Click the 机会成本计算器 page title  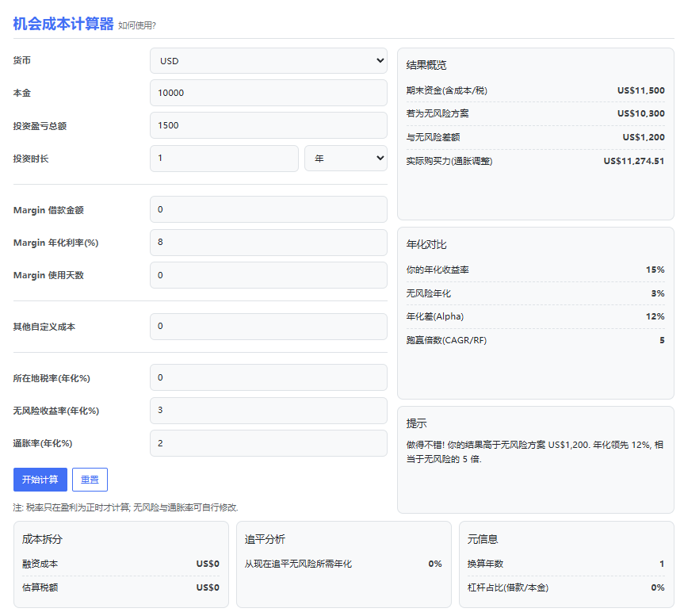click(x=63, y=24)
